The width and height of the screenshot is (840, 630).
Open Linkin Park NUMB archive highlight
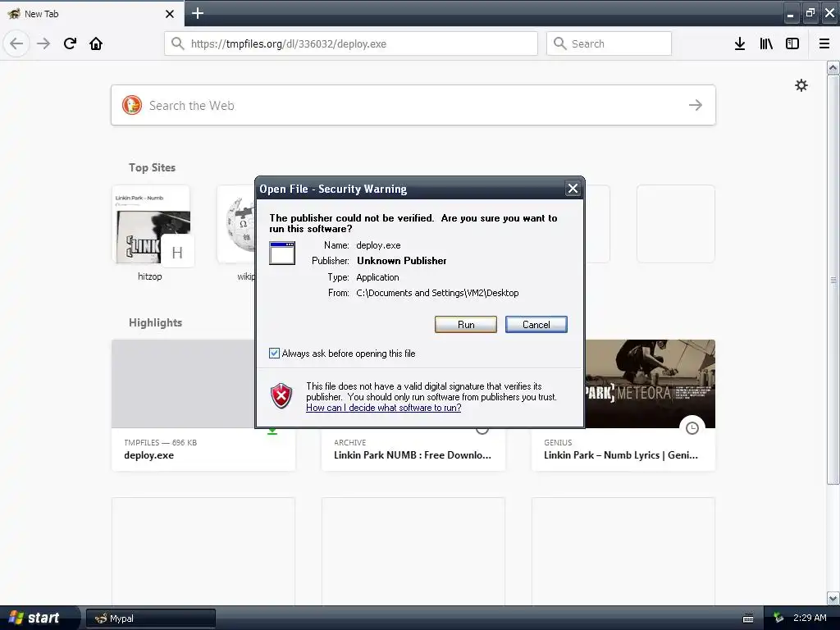point(413,449)
